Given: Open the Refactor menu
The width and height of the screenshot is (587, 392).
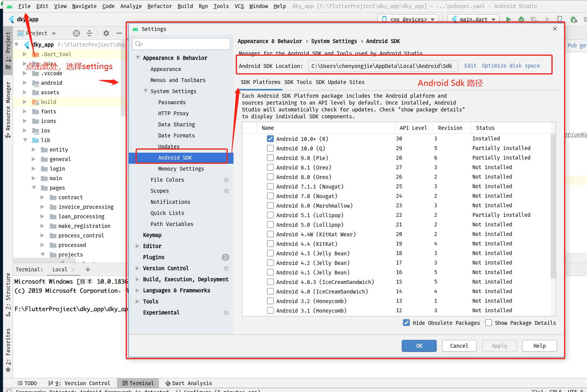Looking at the screenshot, I should pos(160,6).
